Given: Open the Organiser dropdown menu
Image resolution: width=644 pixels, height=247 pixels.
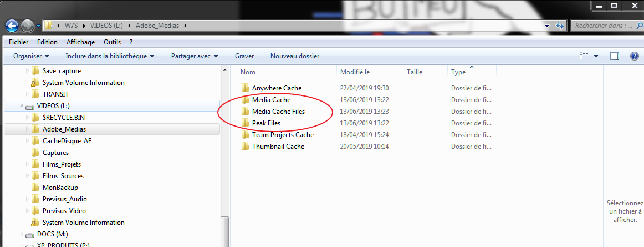Looking at the screenshot, I should click(x=31, y=56).
